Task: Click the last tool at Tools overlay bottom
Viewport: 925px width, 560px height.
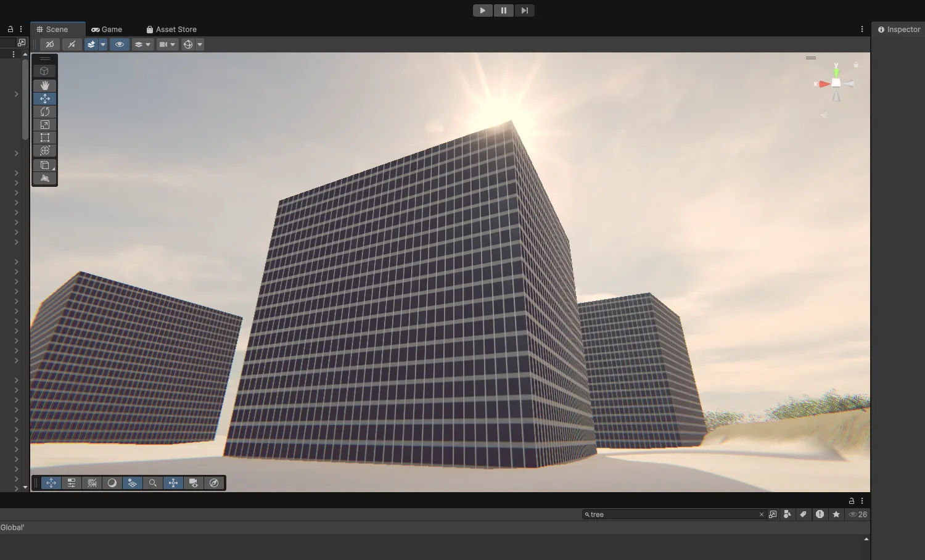Action: (x=44, y=178)
